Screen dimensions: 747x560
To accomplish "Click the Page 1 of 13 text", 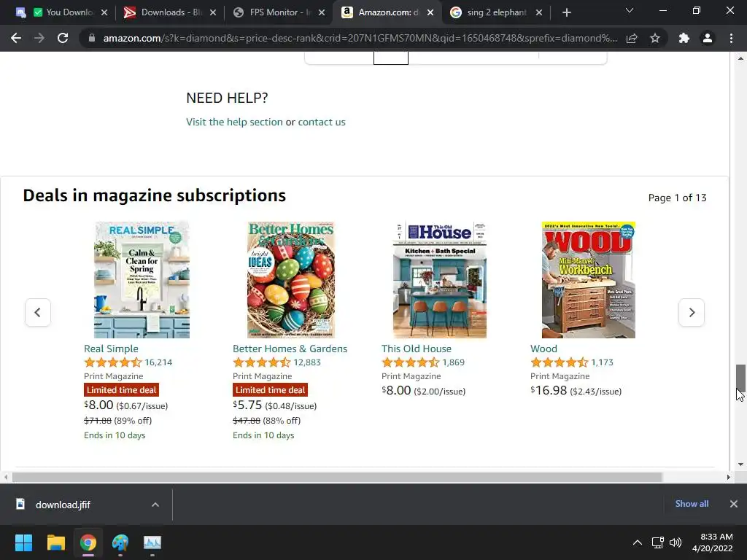I will pyautogui.click(x=677, y=198).
